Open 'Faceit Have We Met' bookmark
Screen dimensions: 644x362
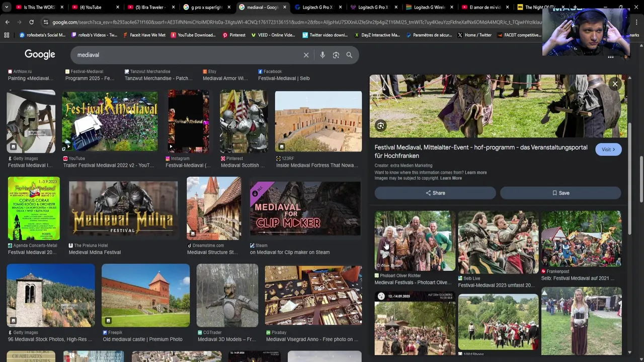coord(144,35)
